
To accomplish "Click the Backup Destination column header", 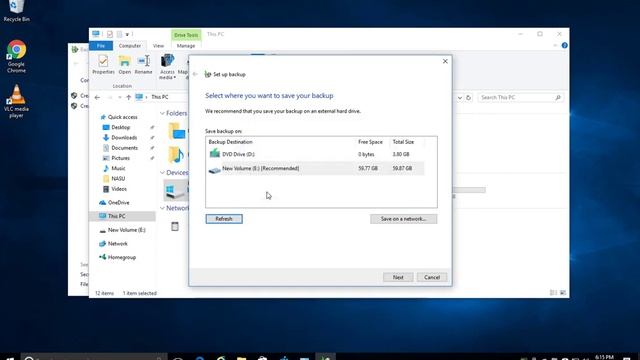I will click(x=231, y=142).
